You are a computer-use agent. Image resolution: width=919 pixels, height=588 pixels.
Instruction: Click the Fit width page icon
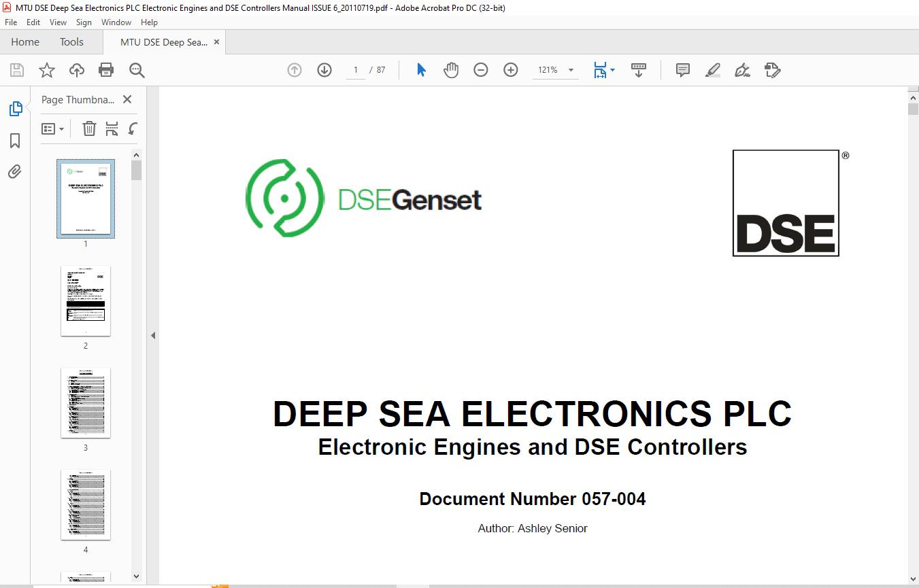click(x=600, y=70)
